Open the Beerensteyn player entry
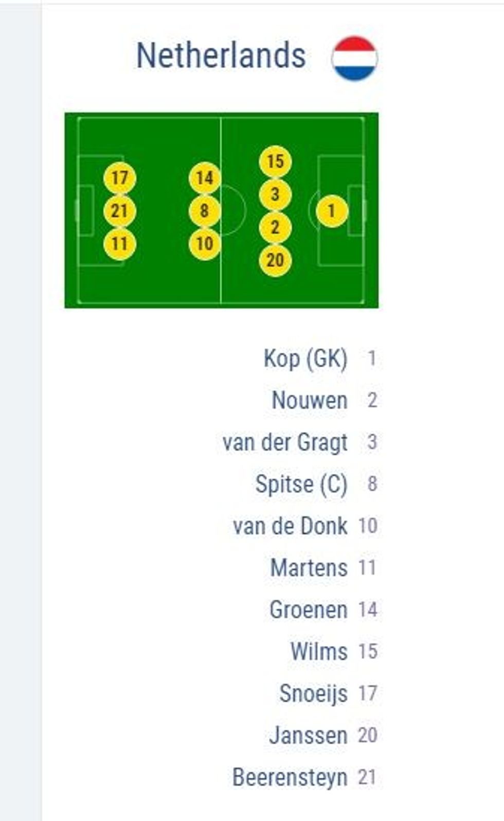The image size is (504, 821). coord(290,777)
